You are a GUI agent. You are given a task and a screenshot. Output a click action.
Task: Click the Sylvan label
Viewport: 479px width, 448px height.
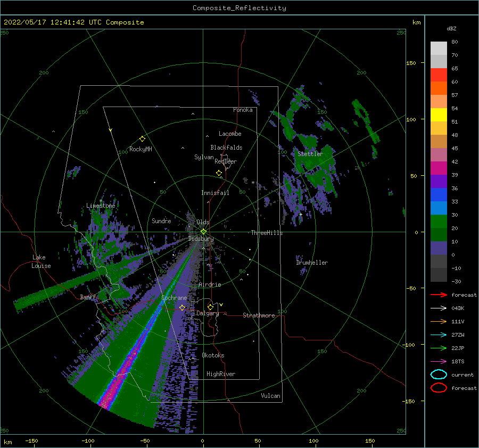click(204, 157)
